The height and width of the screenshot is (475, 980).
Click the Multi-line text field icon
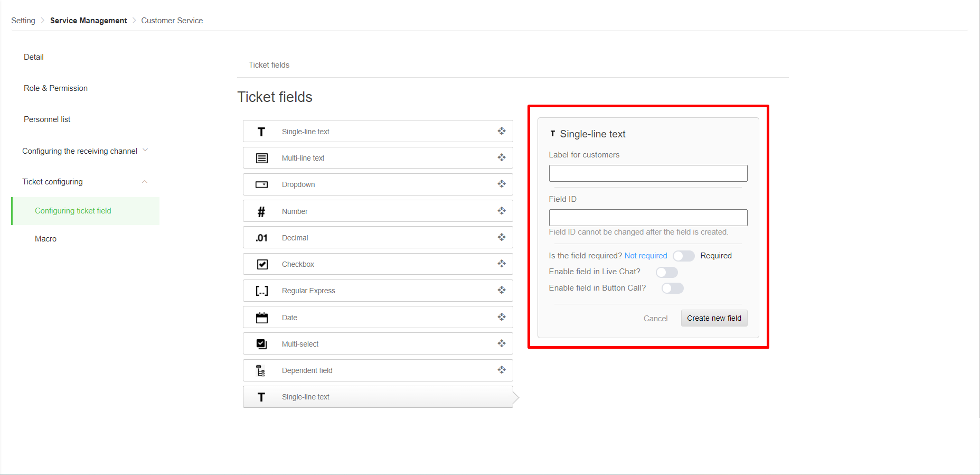[x=262, y=158]
